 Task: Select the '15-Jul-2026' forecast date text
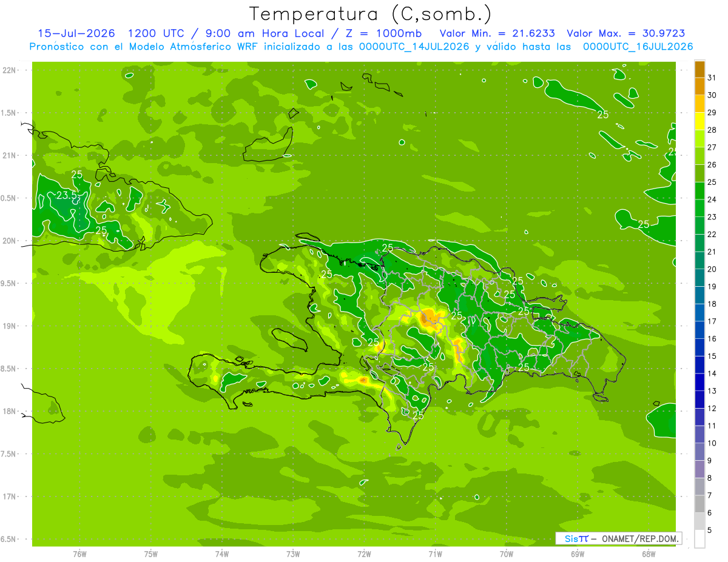pos(76,33)
